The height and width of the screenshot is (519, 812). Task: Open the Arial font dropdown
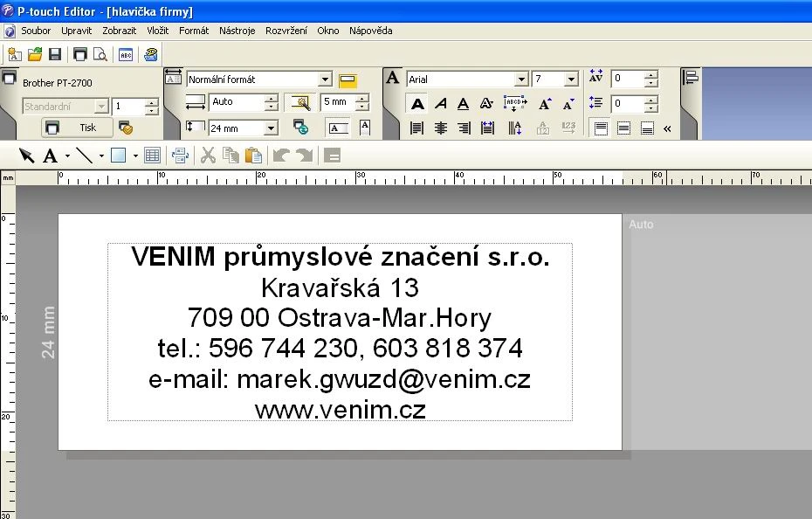[x=521, y=80]
